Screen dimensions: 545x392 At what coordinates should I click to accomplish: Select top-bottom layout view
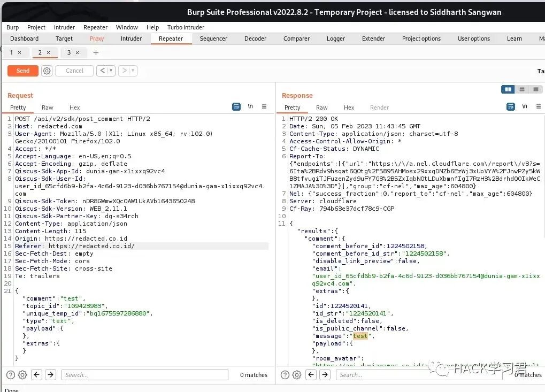click(x=521, y=89)
